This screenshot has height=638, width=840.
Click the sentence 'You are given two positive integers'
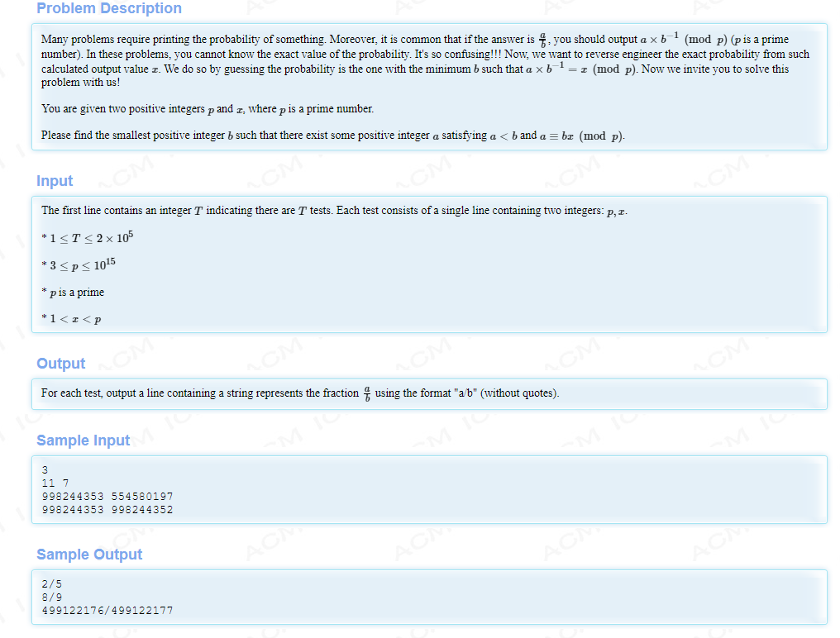208,109
